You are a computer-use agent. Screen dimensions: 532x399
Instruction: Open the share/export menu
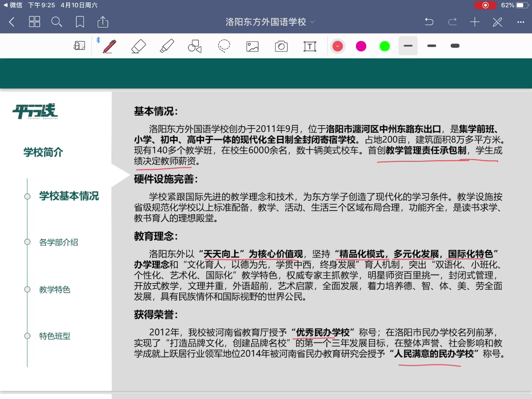click(103, 22)
